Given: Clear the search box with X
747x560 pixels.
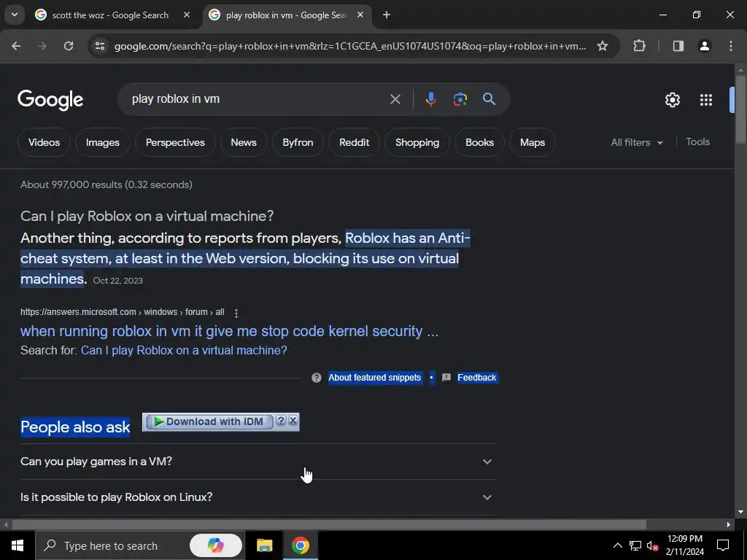Looking at the screenshot, I should click(395, 99).
